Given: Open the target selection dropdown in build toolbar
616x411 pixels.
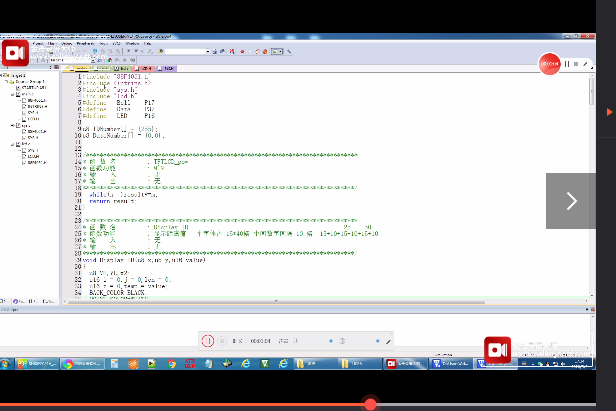Looking at the screenshot, I should (x=93, y=61).
